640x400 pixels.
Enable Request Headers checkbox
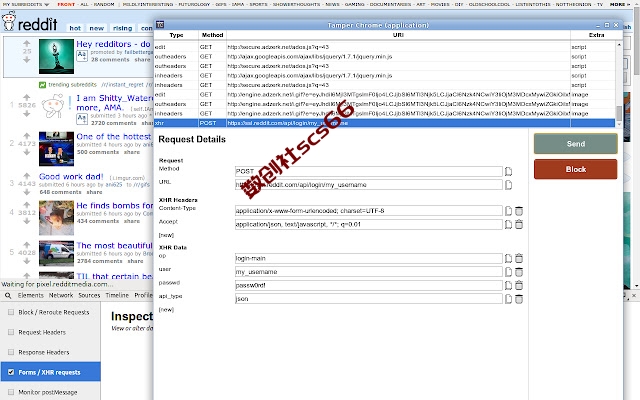click(11, 332)
